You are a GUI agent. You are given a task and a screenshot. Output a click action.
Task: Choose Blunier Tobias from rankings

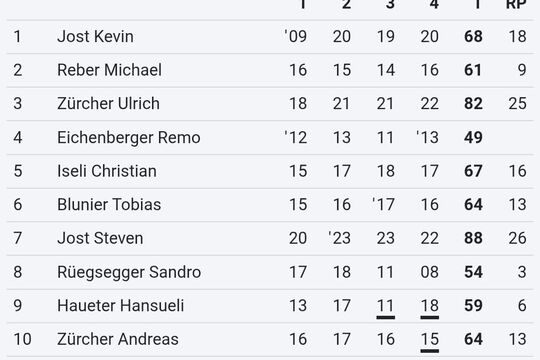coord(109,204)
